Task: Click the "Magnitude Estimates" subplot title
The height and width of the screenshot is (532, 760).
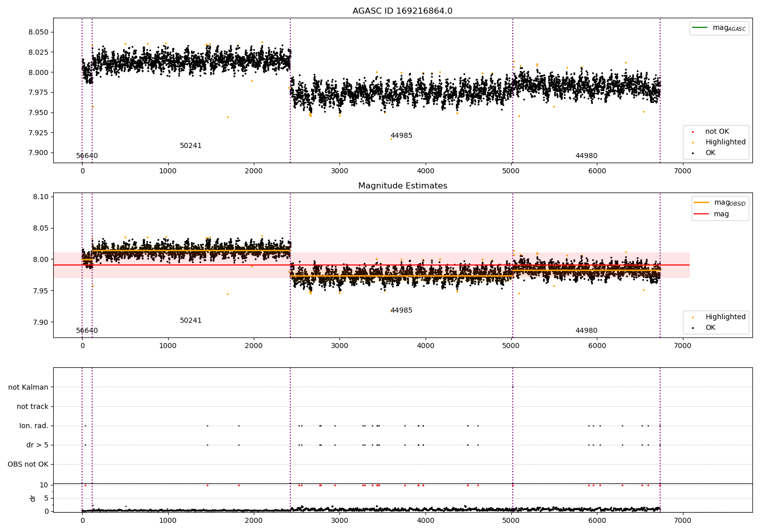Action: pos(402,186)
